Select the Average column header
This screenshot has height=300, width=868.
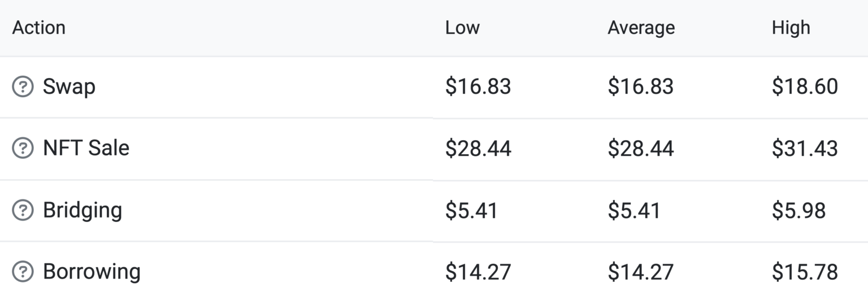pos(641,28)
